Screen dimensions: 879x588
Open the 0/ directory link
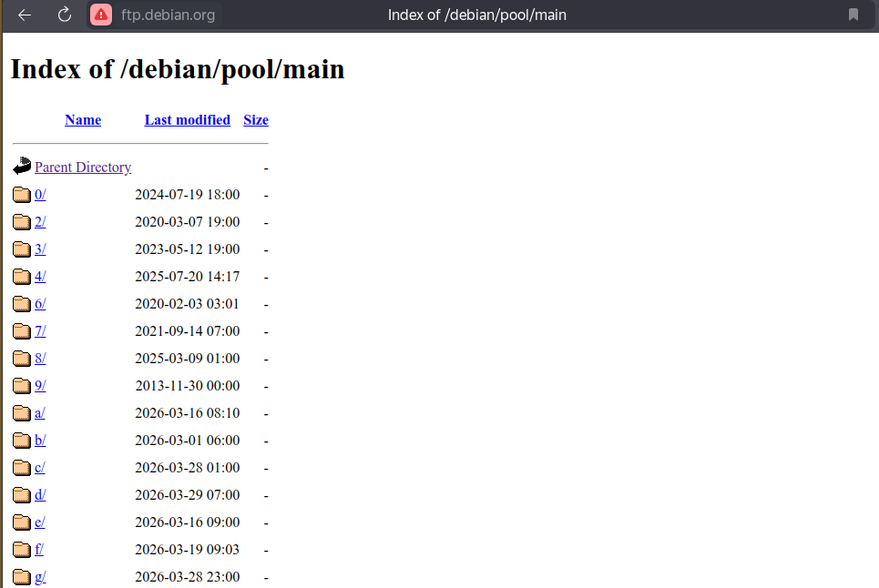coord(40,194)
